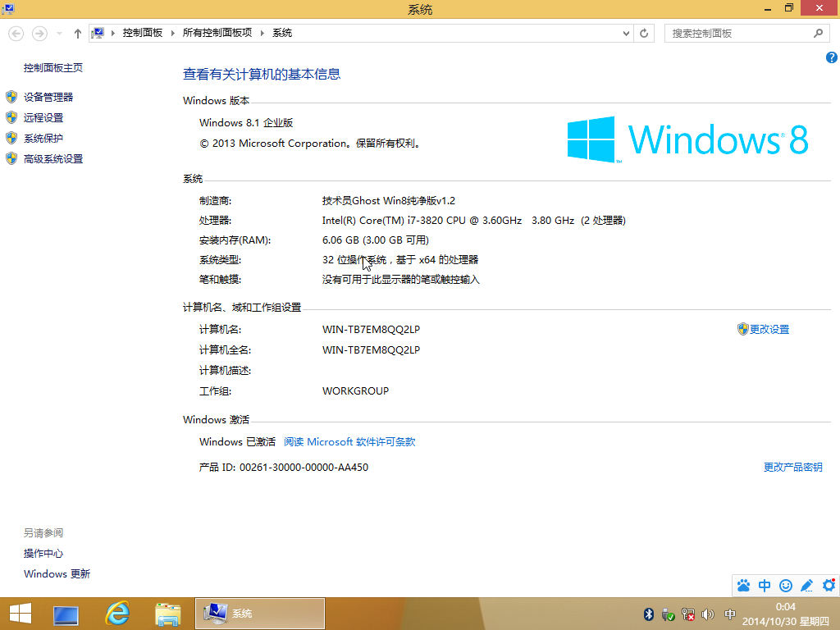Click the desktop icon on the taskbar
The image size is (840, 630).
66,614
